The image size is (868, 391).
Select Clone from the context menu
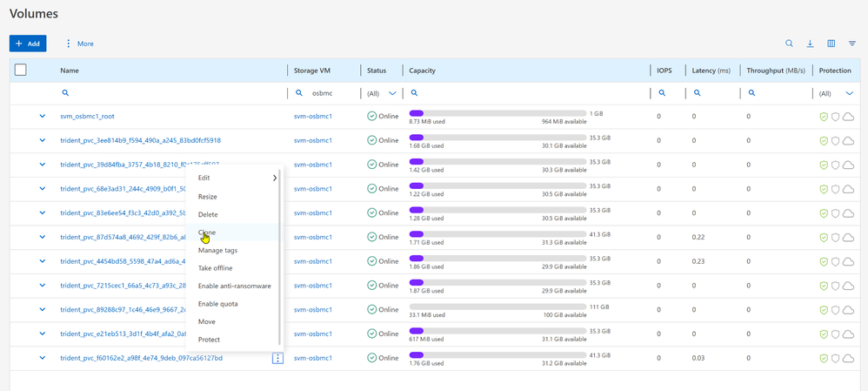207,233
